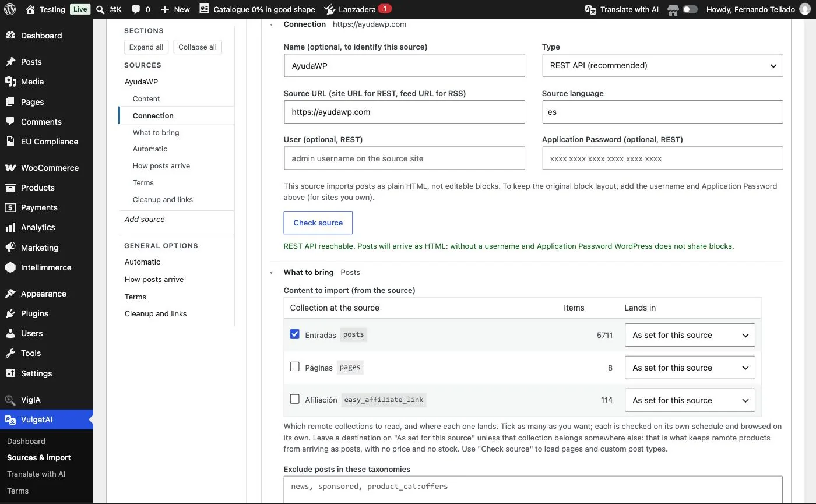This screenshot has height=504, width=816.
Task: Click the Plugins plug icon
Action: 10,313
